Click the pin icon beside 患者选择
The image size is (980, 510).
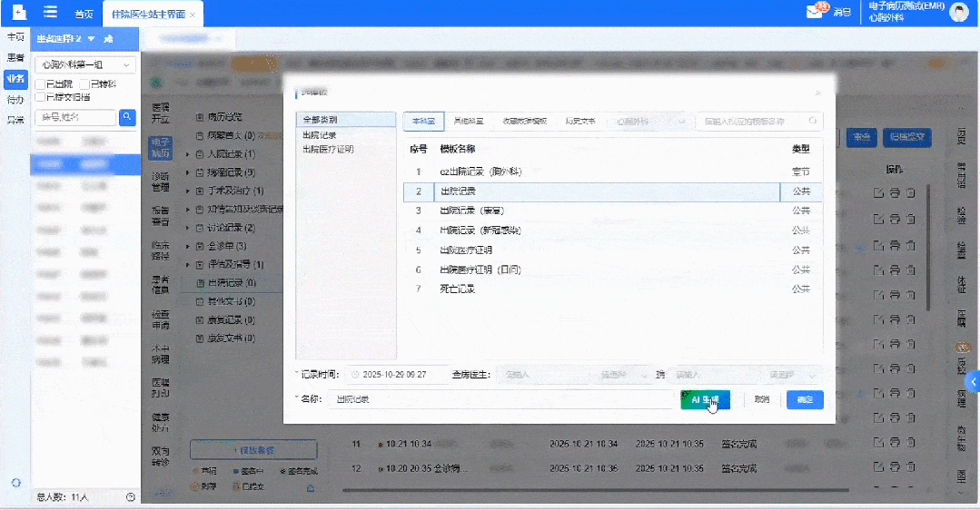coord(109,39)
